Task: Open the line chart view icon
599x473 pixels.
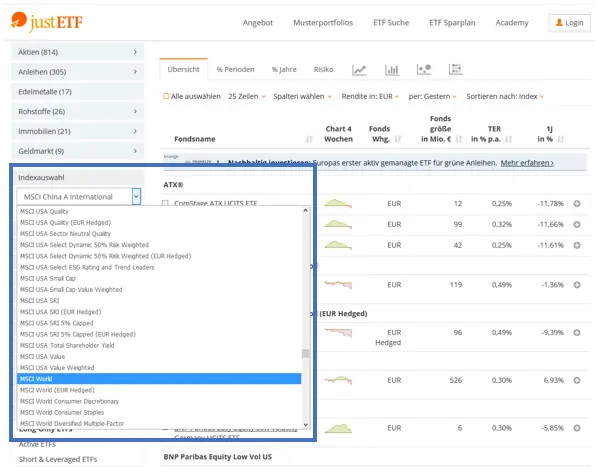Action: [x=359, y=70]
